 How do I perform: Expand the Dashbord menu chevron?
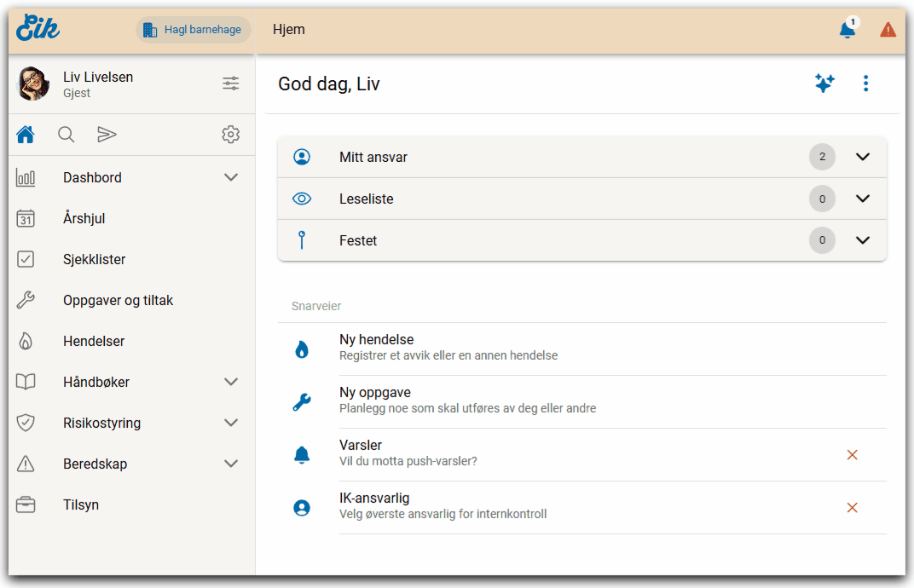click(x=230, y=177)
